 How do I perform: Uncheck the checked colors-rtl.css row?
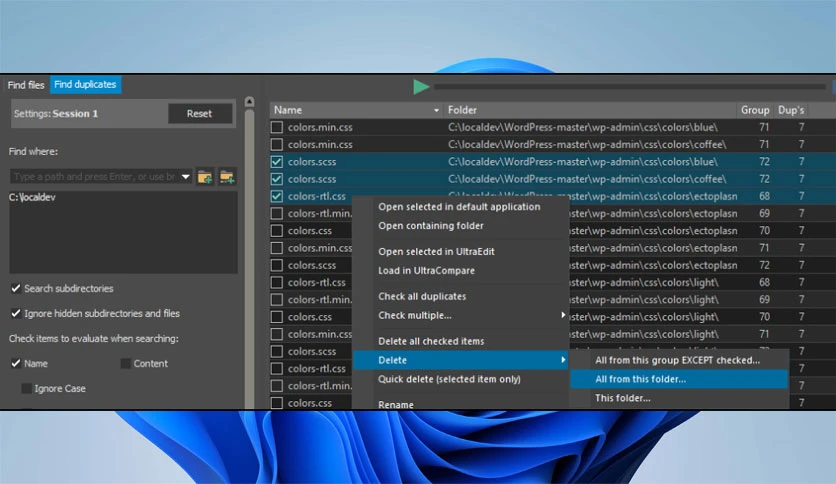coord(277,196)
